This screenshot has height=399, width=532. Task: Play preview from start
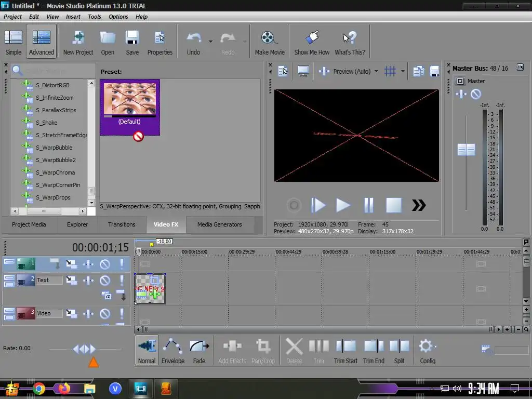tap(318, 205)
